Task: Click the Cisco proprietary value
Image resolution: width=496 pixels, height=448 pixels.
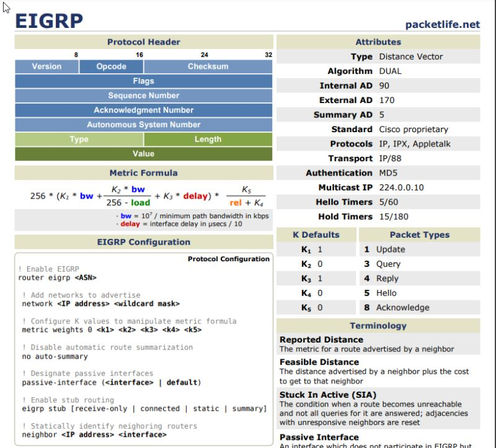Action: pyautogui.click(x=414, y=130)
